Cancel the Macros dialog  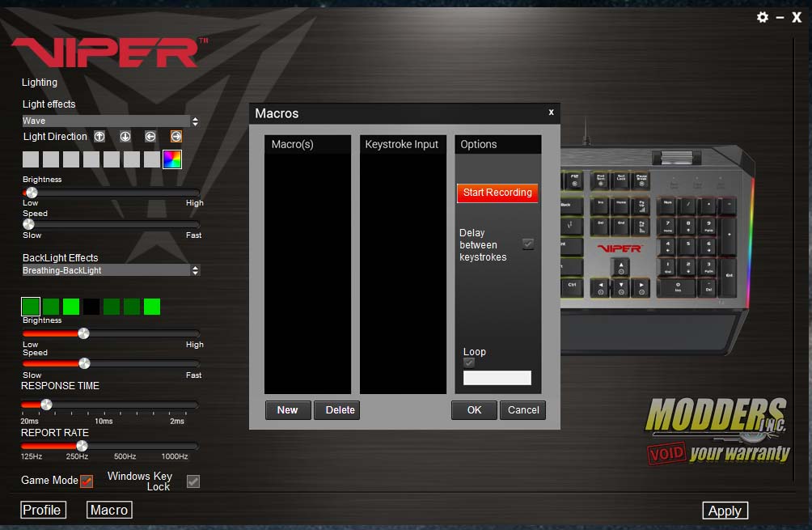(x=522, y=410)
